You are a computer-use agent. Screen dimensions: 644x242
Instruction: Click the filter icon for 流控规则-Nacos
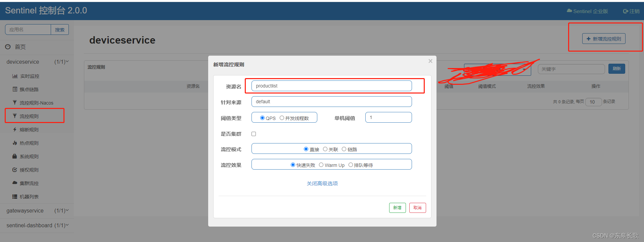click(x=15, y=103)
